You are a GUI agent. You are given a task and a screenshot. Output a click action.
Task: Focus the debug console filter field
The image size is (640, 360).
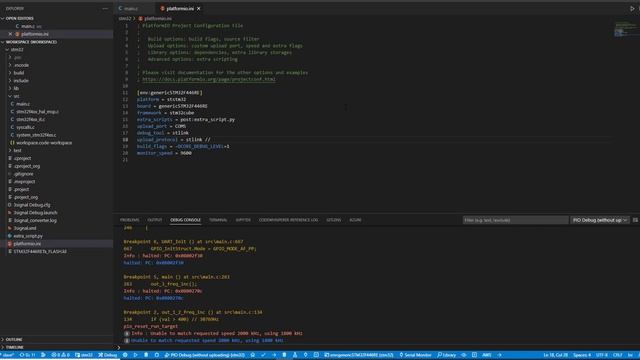[x=516, y=220]
